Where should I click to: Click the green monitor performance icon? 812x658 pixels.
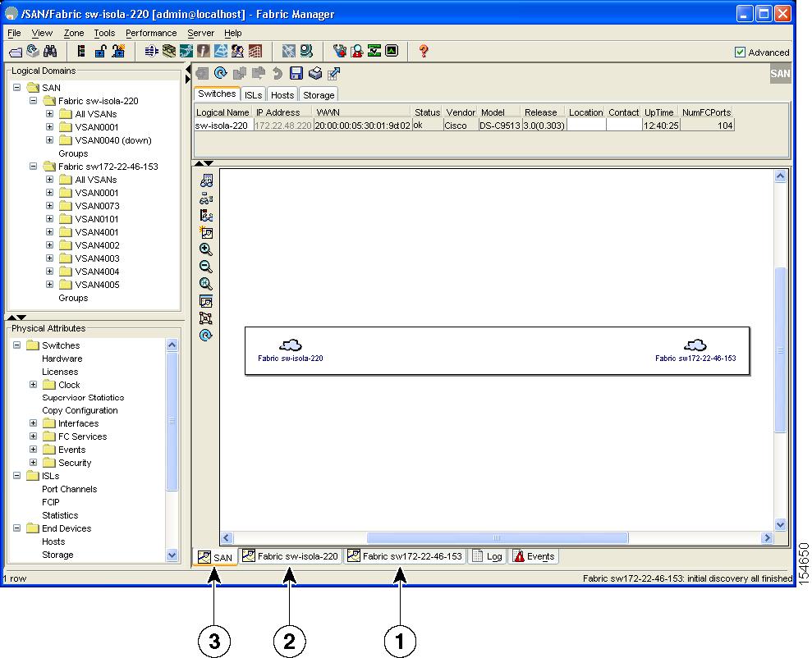tap(392, 51)
